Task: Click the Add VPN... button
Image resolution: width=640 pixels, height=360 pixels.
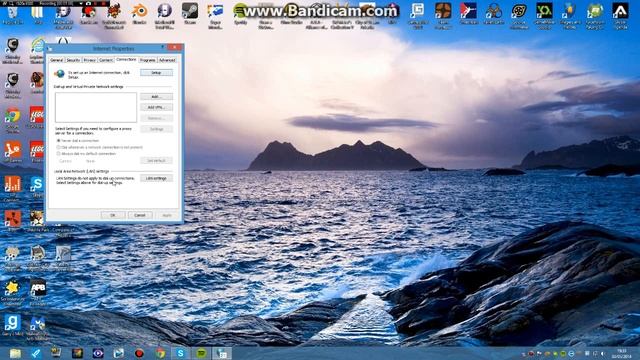Action: [156, 107]
